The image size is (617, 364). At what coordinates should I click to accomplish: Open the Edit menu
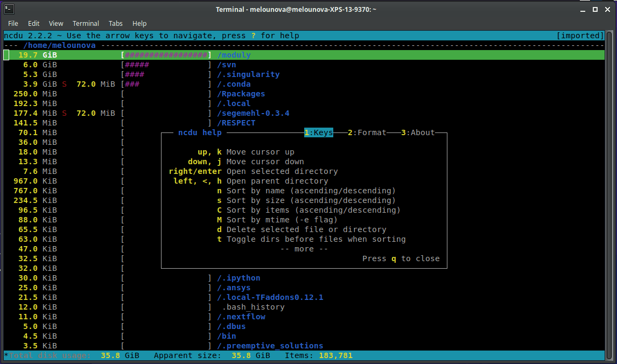coord(34,24)
